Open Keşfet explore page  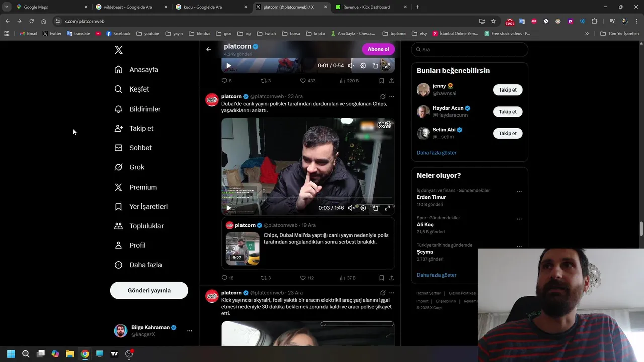click(x=132, y=89)
